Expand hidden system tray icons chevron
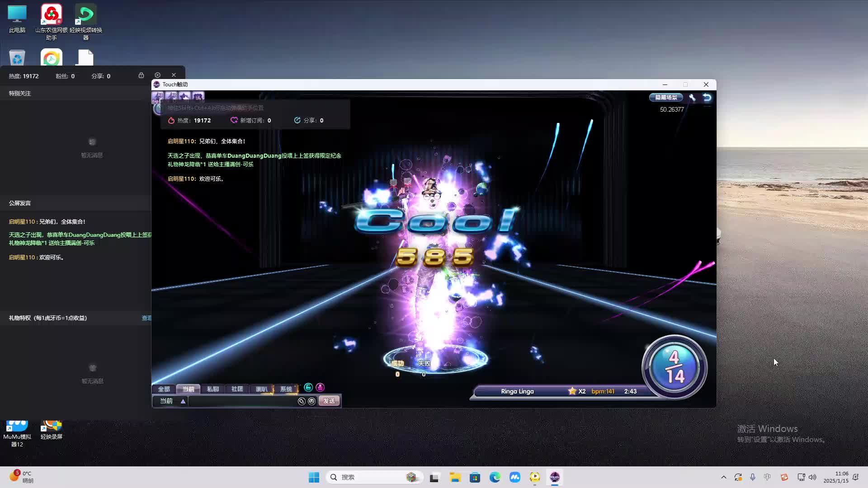 [x=723, y=477]
